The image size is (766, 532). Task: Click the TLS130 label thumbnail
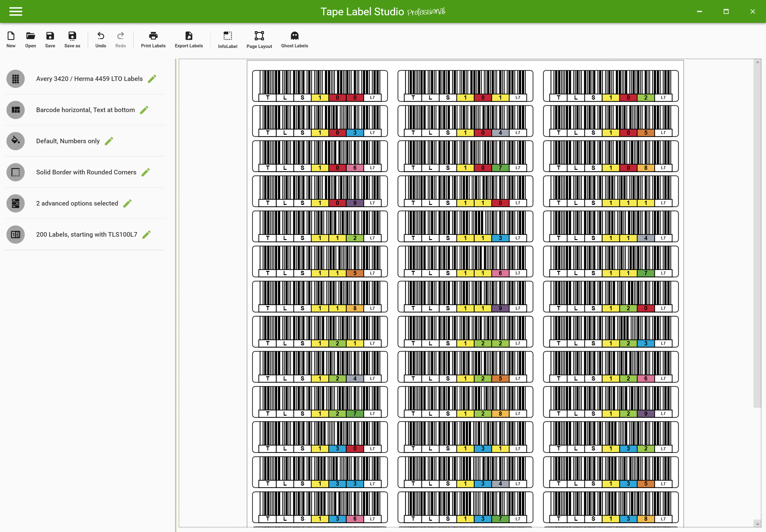pyautogui.click(x=320, y=437)
